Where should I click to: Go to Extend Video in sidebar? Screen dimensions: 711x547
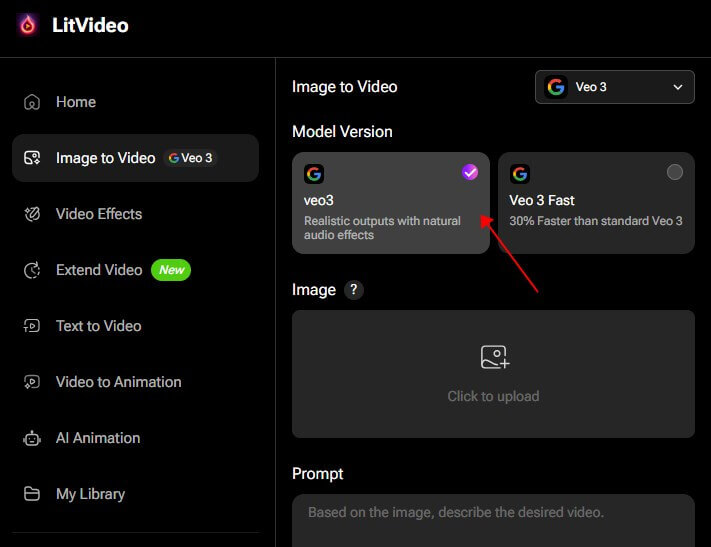pyautogui.click(x=99, y=270)
